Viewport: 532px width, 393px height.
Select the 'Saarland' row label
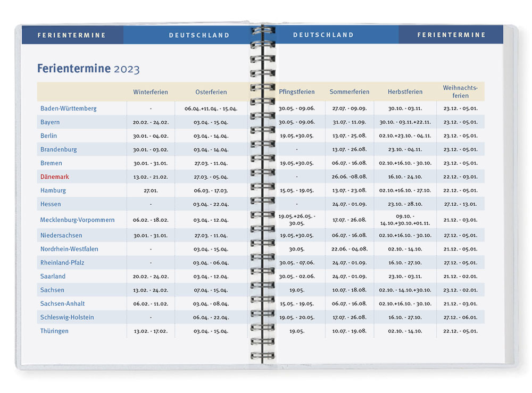click(53, 277)
